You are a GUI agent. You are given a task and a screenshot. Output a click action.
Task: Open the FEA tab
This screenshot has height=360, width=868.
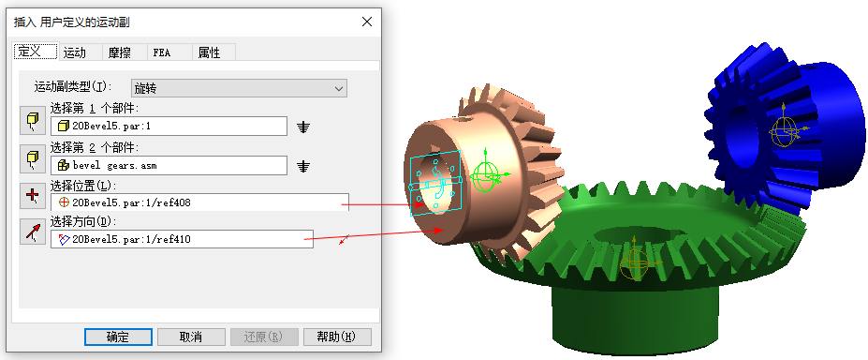(162, 52)
